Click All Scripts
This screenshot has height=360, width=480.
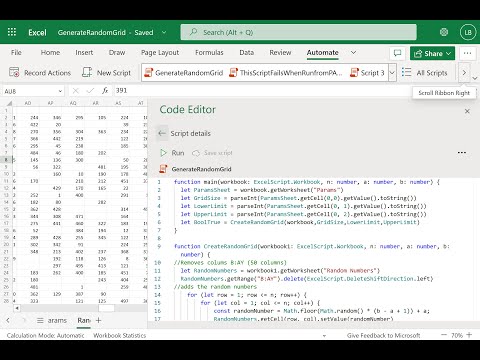tap(425, 73)
